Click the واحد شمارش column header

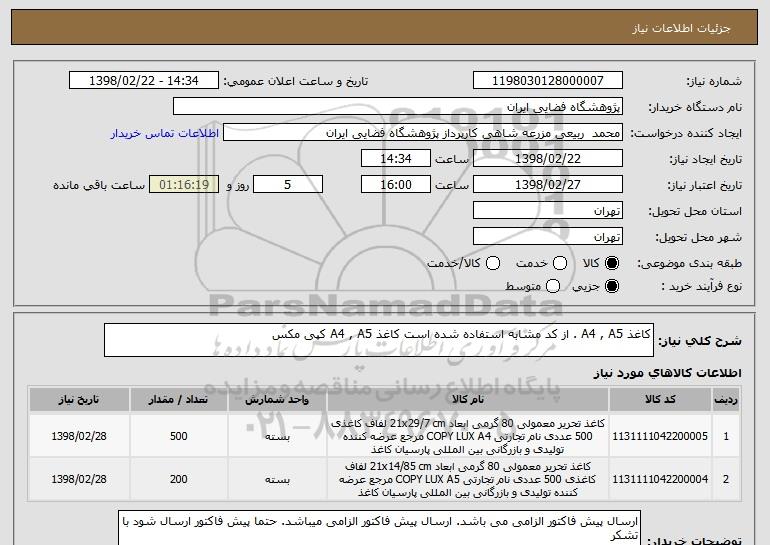[277, 400]
